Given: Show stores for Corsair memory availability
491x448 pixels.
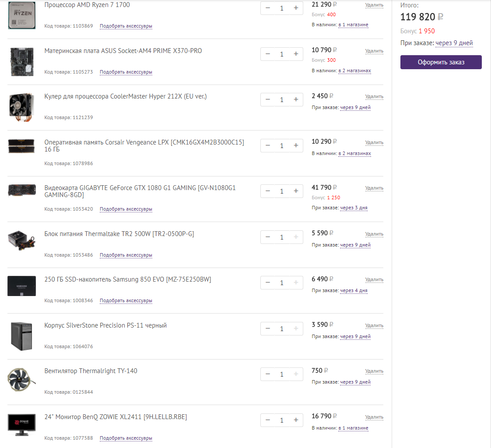Looking at the screenshot, I should (354, 154).
